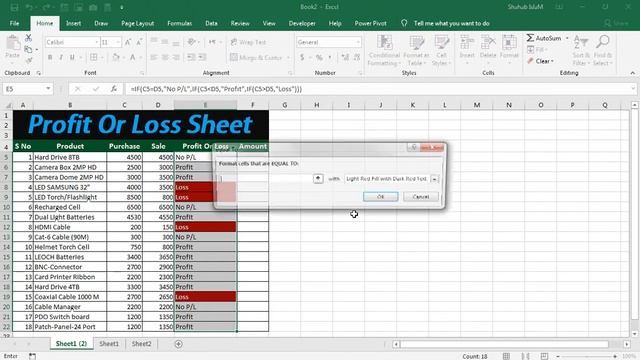Click the Copy icon in Clipboard group

28,50
